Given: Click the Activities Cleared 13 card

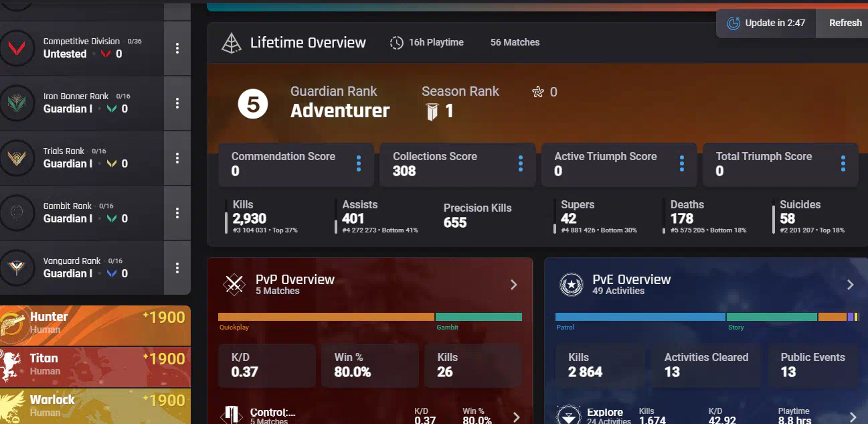Looking at the screenshot, I should pyautogui.click(x=707, y=365).
